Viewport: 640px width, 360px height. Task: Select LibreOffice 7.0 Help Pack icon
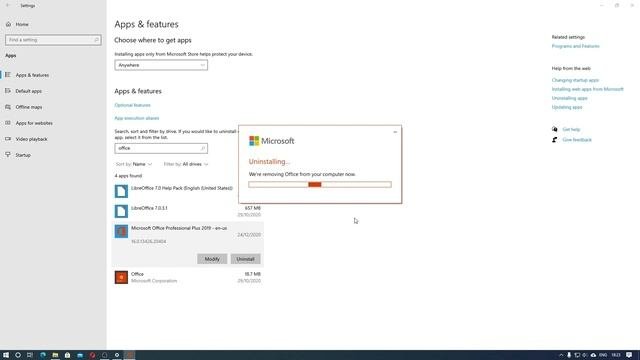(x=121, y=191)
